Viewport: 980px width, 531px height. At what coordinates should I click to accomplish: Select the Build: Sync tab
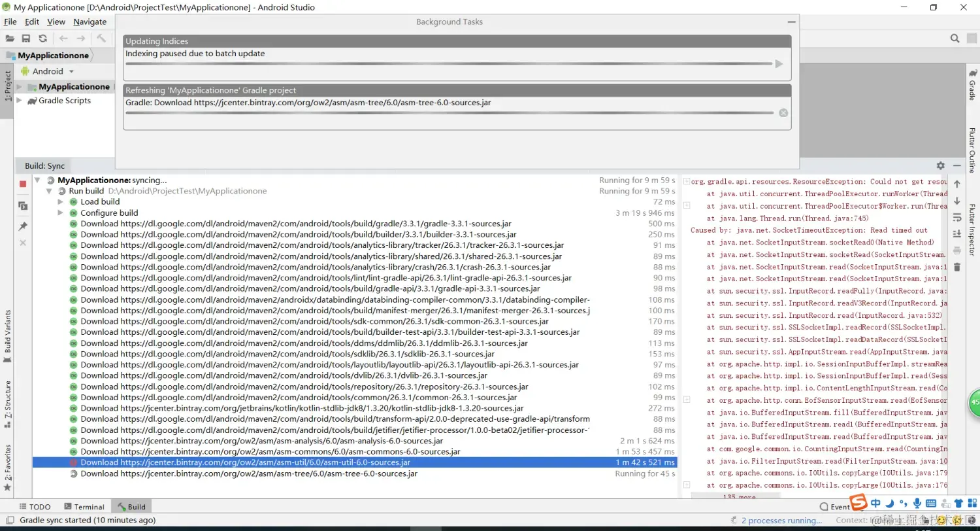tap(44, 166)
